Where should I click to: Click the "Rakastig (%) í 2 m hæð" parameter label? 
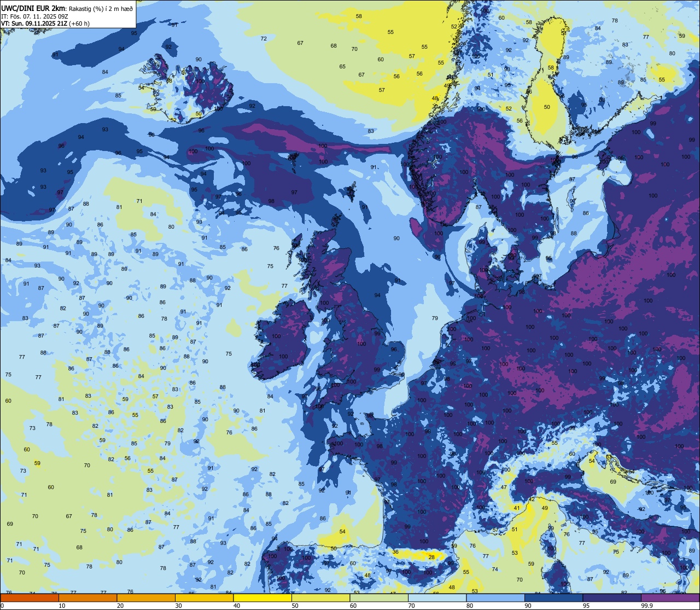tap(101, 8)
